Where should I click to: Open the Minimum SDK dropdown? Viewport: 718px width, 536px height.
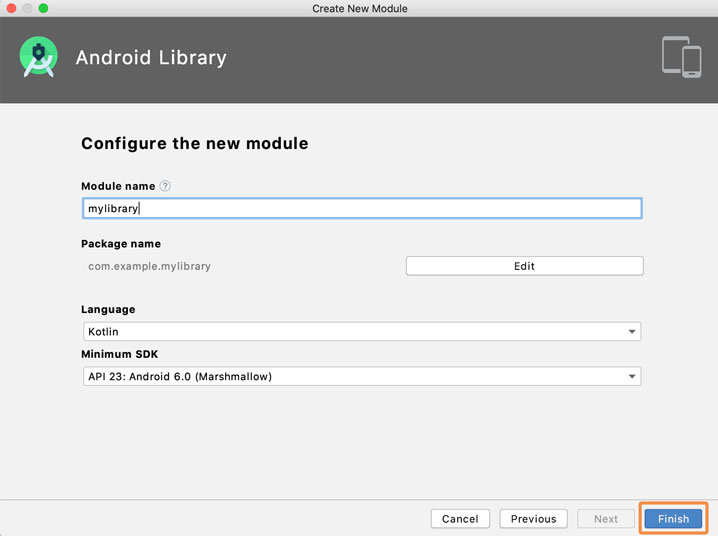362,376
